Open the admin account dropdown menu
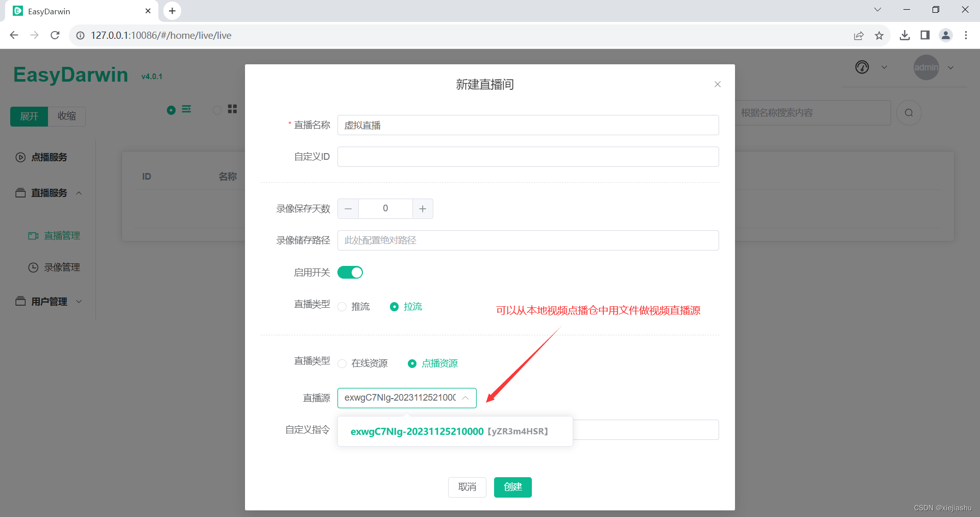 pos(950,67)
